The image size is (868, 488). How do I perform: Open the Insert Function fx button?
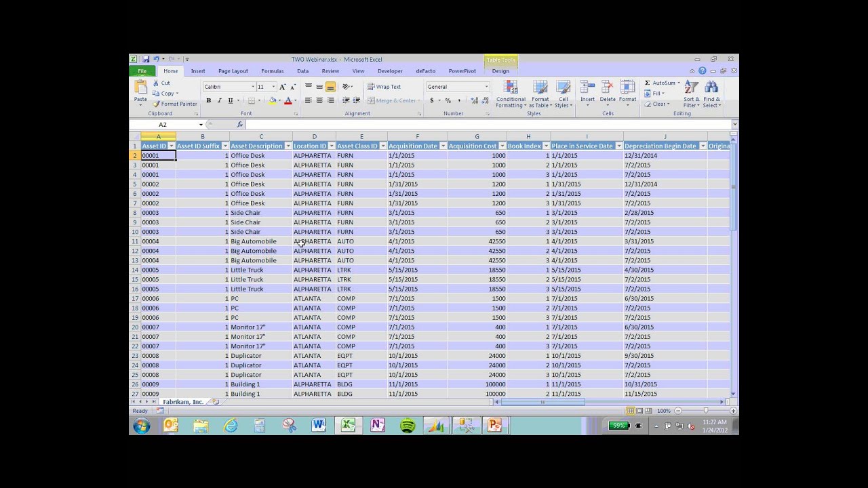coord(240,125)
